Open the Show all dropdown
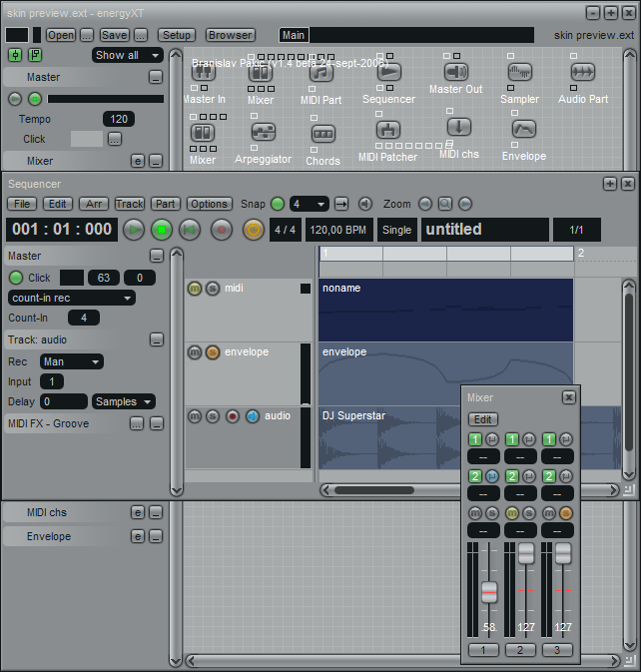 pos(127,55)
